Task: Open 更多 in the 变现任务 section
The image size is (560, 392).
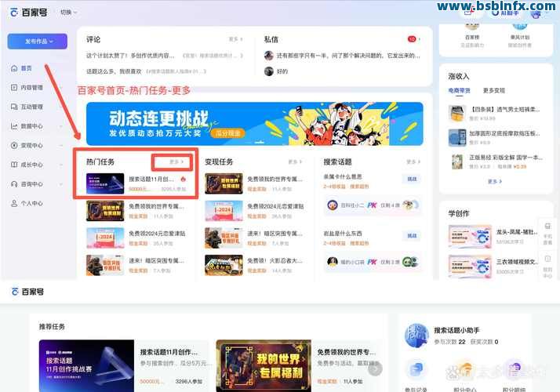Action: (295, 162)
